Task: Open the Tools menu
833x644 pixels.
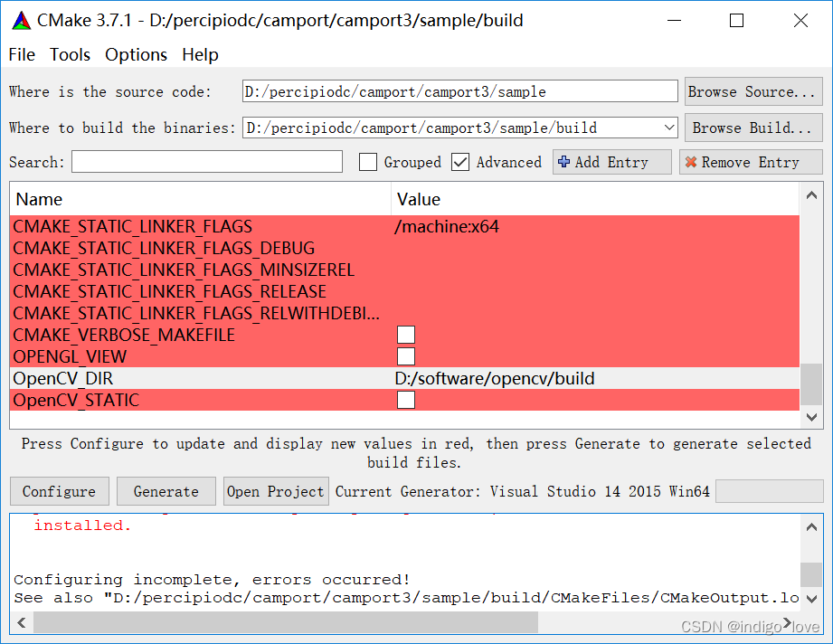Action: click(x=71, y=55)
